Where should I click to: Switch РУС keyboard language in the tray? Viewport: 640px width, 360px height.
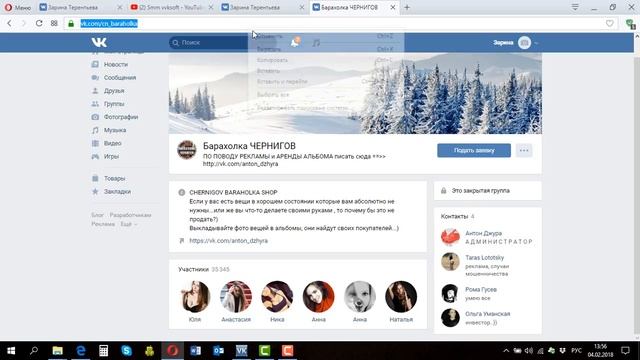(x=576, y=351)
